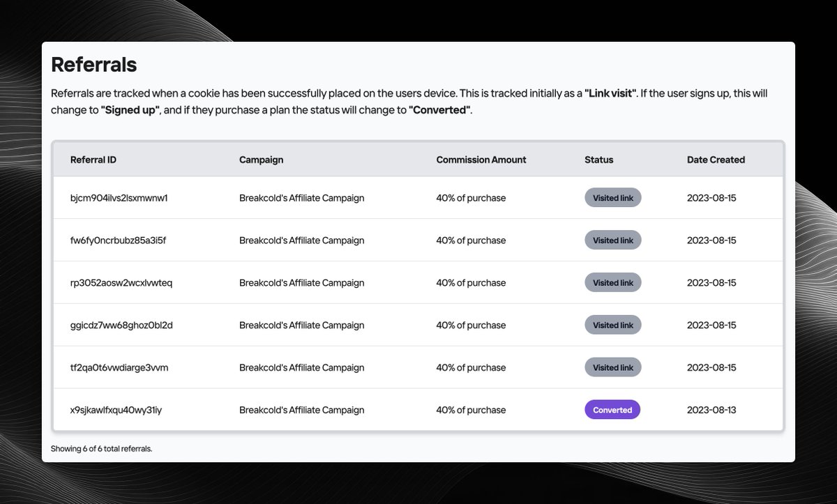This screenshot has height=504, width=837.
Task: Click the Showing 6 of 6 total referrals text
Action: coord(102,449)
